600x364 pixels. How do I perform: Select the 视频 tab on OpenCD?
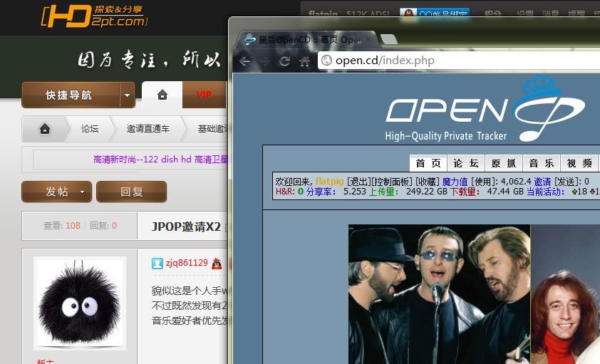pyautogui.click(x=579, y=163)
